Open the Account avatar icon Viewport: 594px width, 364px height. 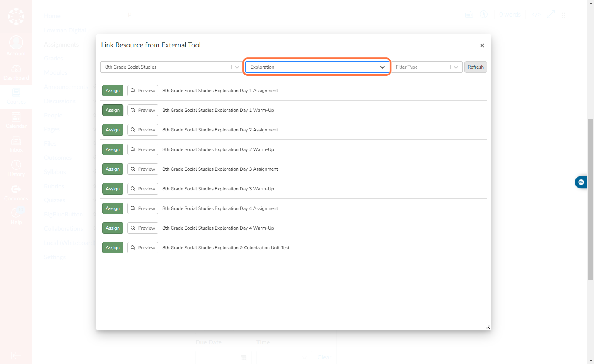pos(16,42)
